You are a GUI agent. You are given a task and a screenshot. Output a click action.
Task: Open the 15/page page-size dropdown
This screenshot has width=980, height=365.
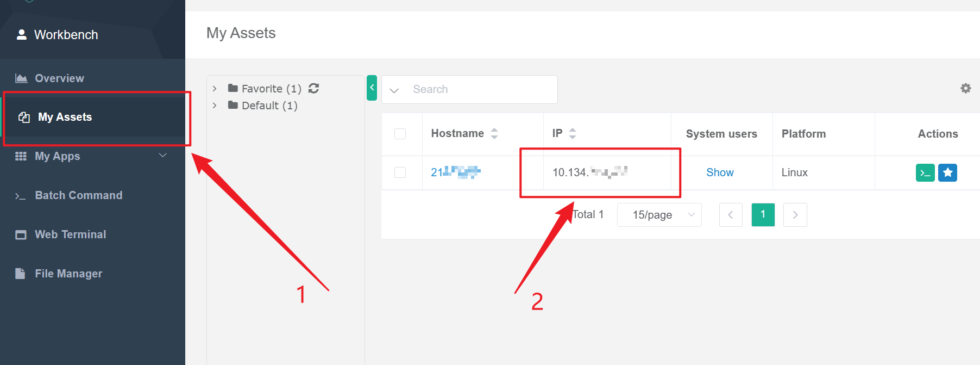pos(659,215)
